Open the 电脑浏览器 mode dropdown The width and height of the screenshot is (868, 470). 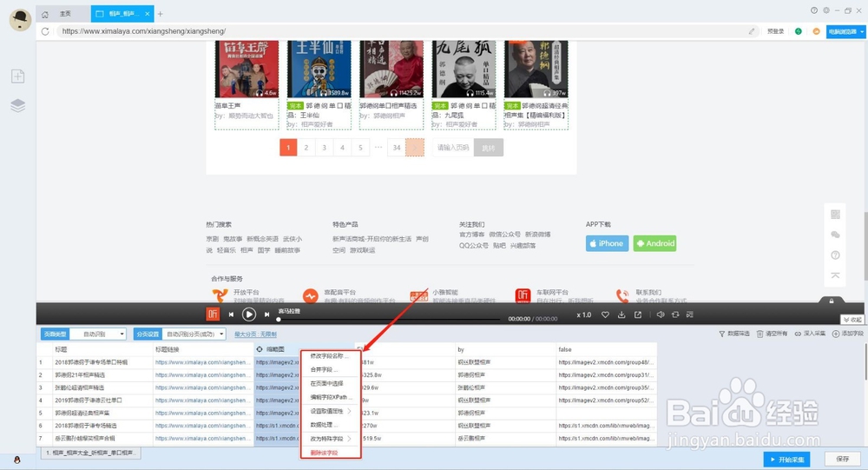coord(845,31)
